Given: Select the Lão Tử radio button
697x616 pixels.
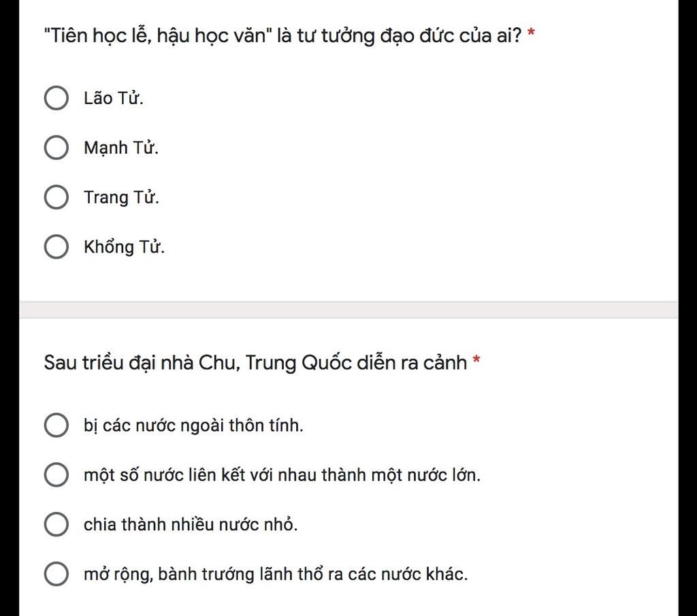Looking at the screenshot, I should click(x=56, y=98).
